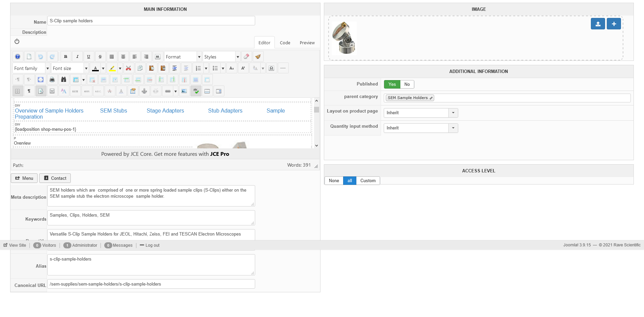Image resolution: width=644 pixels, height=317 pixels.
Task: Insert an image using the picture icon
Action: click(184, 91)
